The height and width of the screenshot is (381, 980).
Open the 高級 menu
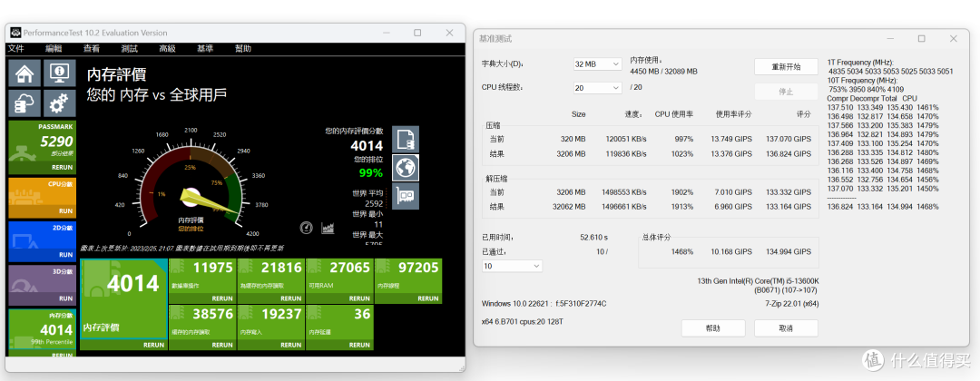click(x=168, y=49)
